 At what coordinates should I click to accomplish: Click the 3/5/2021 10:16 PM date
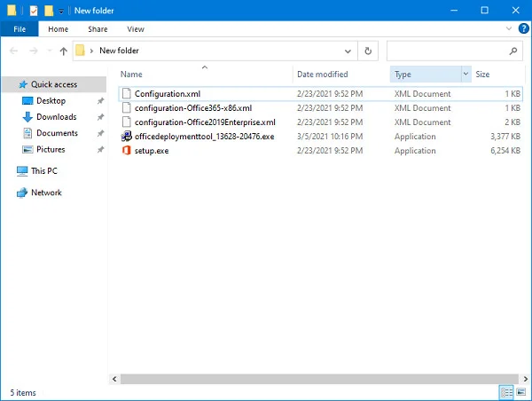(330, 137)
